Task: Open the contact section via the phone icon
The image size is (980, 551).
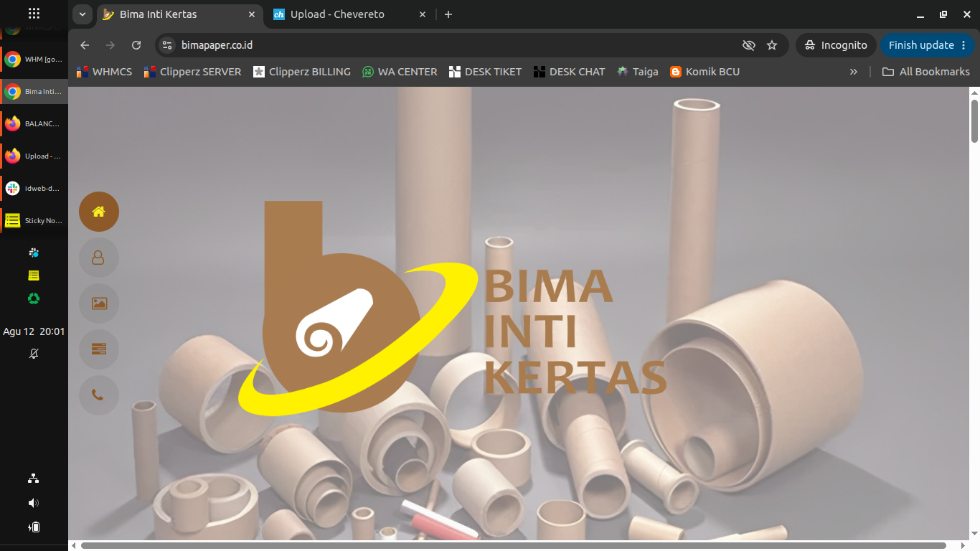Action: [99, 395]
